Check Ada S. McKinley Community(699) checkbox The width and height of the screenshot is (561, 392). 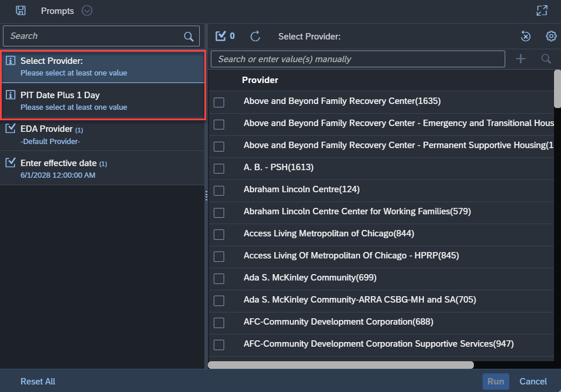tap(219, 279)
